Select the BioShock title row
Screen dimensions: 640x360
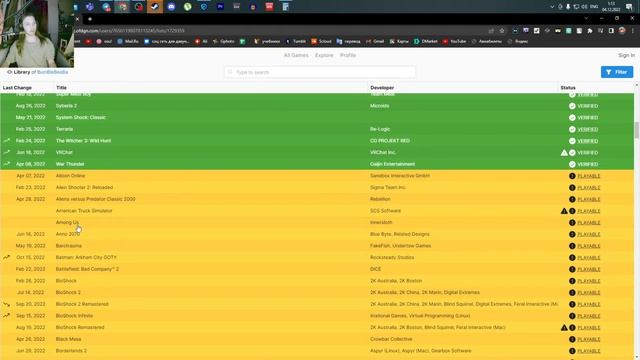(x=66, y=281)
